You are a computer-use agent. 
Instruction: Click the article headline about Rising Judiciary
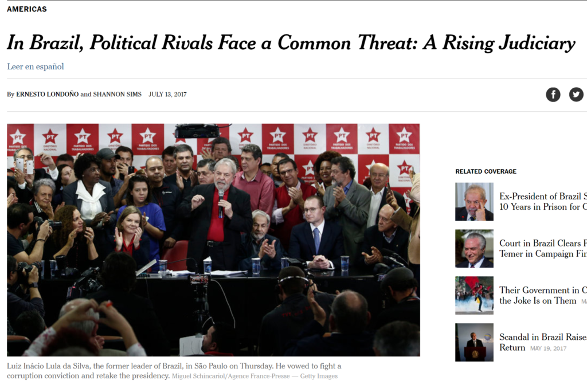[x=291, y=42]
